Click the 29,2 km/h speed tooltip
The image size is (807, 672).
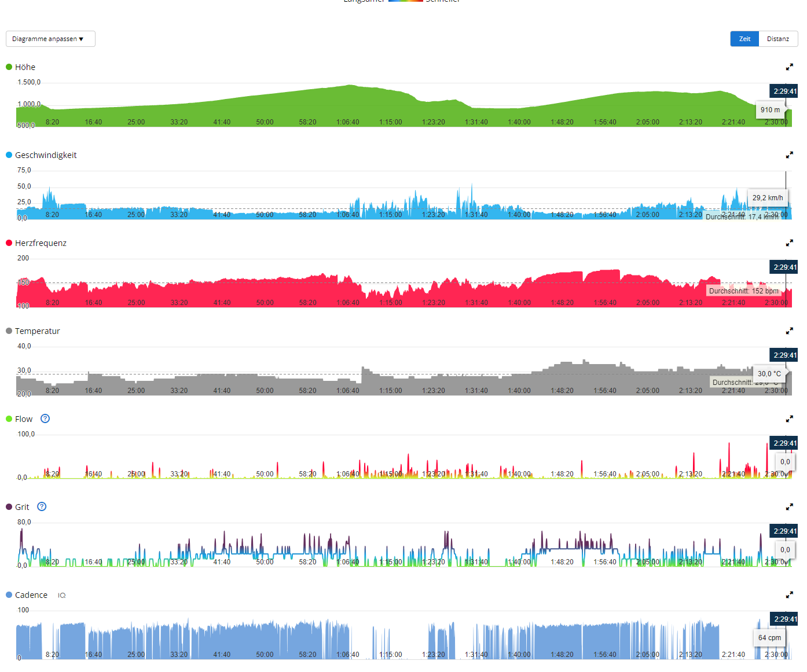click(x=768, y=198)
